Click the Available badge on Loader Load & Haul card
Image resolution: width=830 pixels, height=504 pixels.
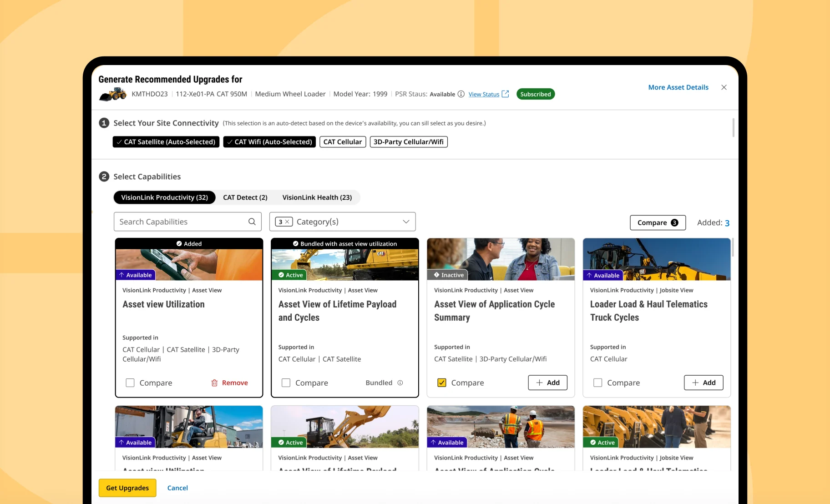603,275
